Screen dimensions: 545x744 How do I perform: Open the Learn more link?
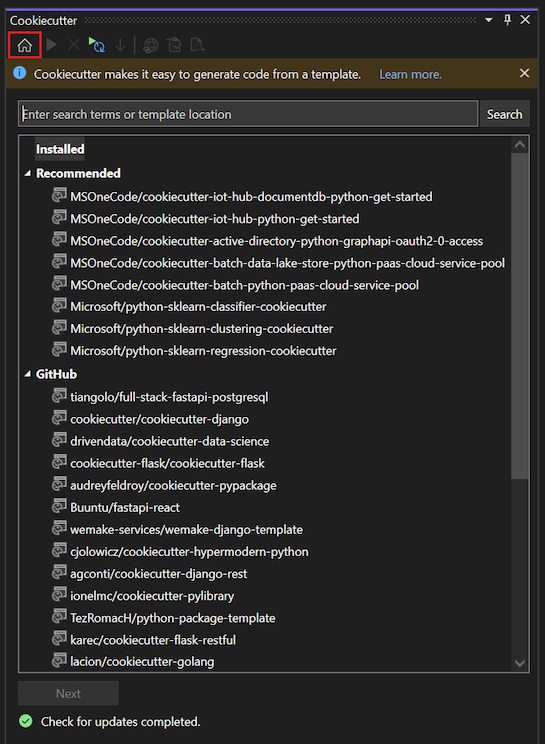tap(410, 74)
